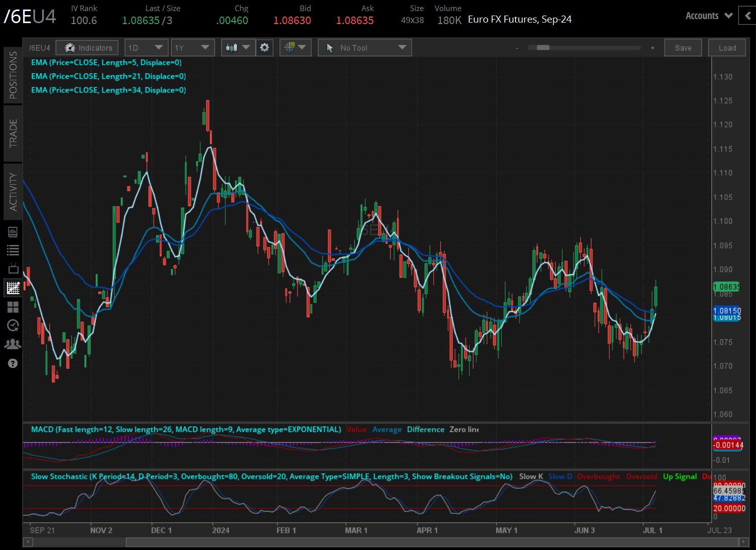Open the history clock icon in sidebar
The height and width of the screenshot is (550, 756).
[x=13, y=325]
